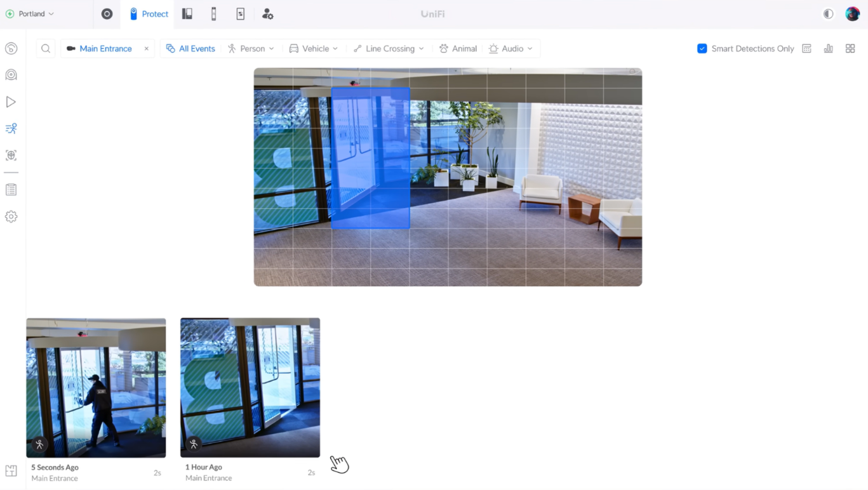The height and width of the screenshot is (490, 868).
Task: Click the search magnifier icon
Action: click(x=46, y=49)
